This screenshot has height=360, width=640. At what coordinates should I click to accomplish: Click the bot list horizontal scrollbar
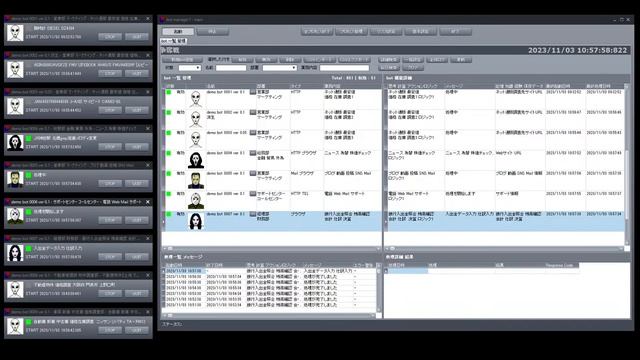point(271,248)
